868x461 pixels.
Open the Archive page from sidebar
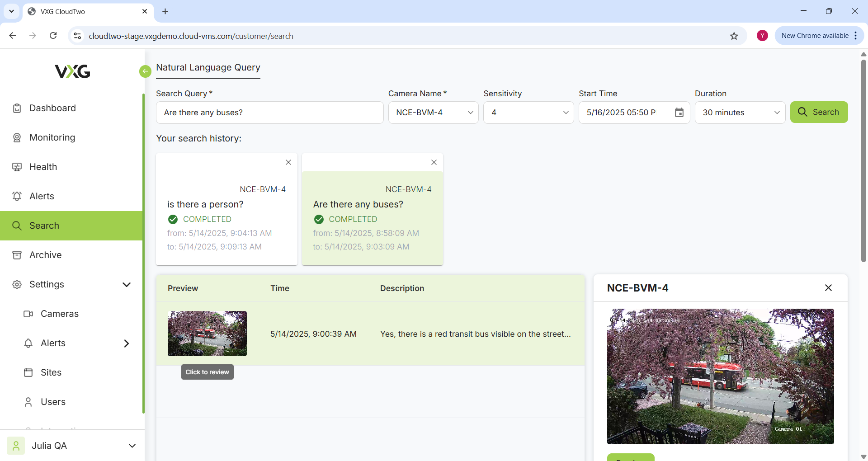pyautogui.click(x=45, y=255)
